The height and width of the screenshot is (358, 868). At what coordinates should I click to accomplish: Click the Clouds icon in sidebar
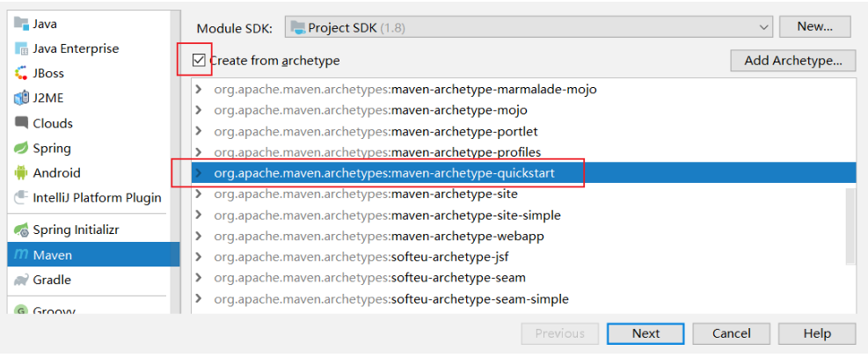coord(22,123)
